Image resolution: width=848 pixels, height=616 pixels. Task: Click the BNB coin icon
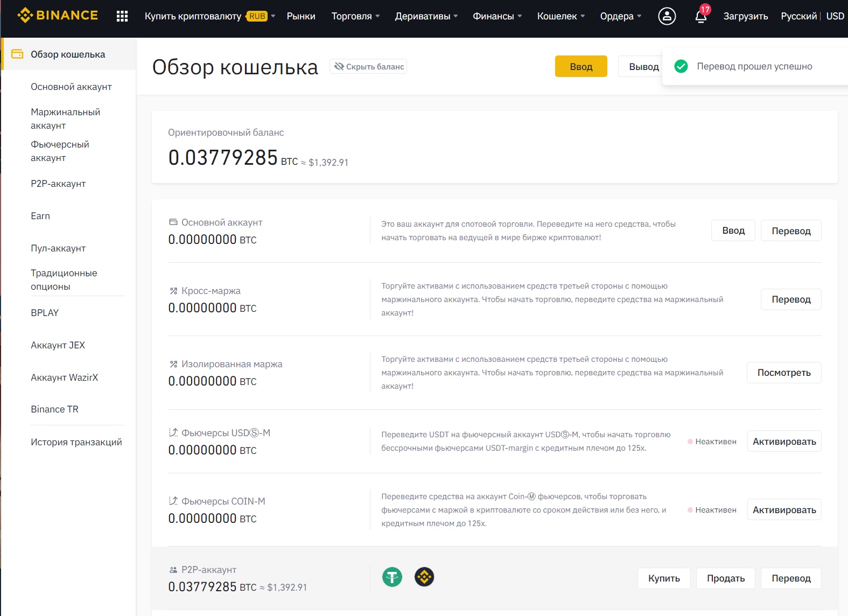click(424, 577)
